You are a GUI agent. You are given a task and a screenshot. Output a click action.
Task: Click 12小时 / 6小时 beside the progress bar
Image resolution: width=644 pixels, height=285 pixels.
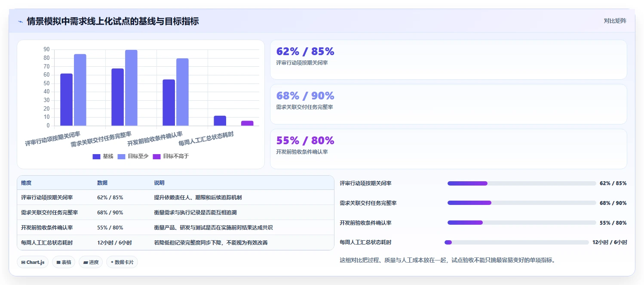pyautogui.click(x=610, y=242)
